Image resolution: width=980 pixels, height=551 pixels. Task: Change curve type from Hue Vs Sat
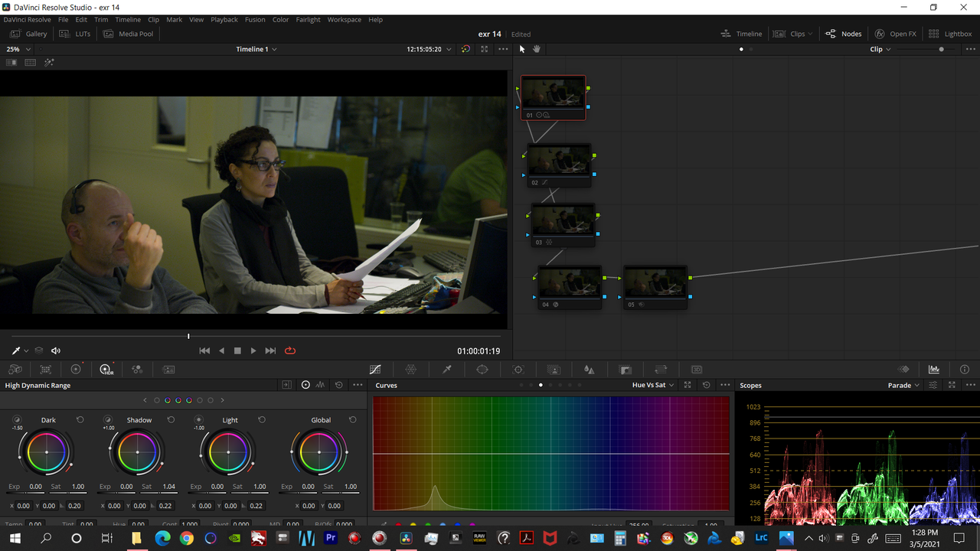tap(653, 385)
